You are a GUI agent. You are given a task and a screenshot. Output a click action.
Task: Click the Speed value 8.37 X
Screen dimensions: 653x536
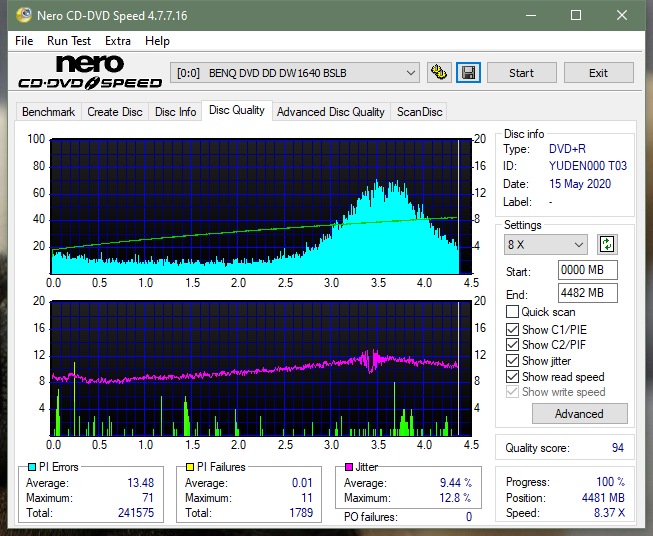point(609,513)
